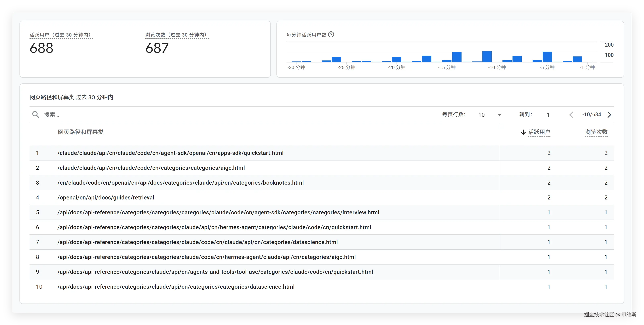Go to previous page of results

tap(571, 114)
